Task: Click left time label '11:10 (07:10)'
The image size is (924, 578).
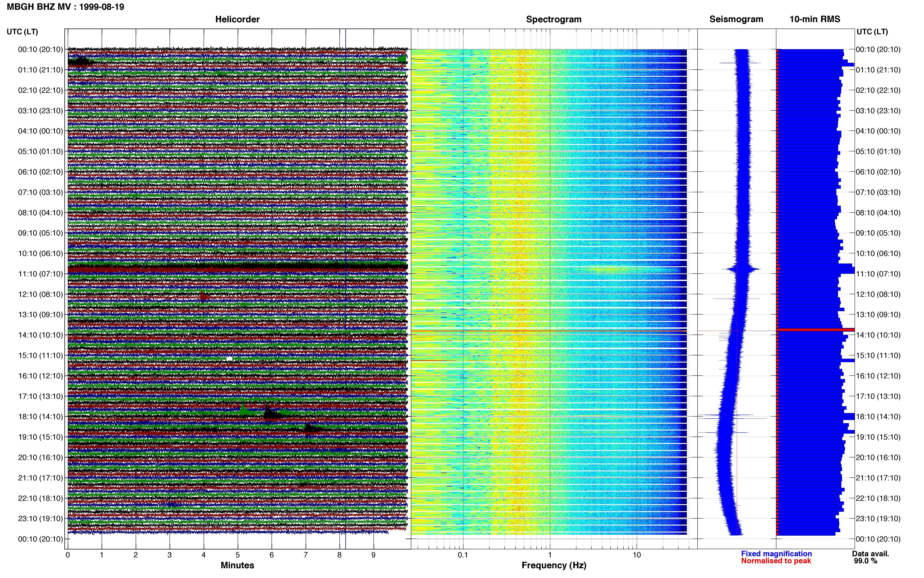Action: [x=41, y=274]
